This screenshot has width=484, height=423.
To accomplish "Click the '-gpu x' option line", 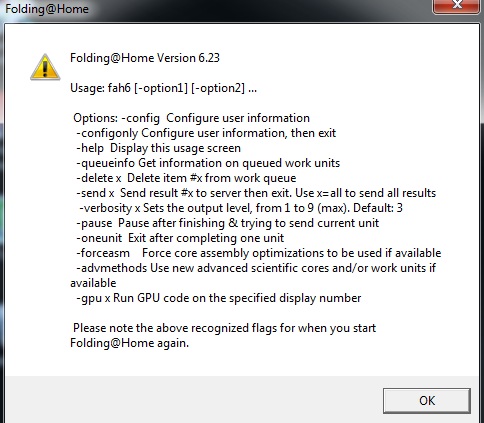I will click(219, 298).
